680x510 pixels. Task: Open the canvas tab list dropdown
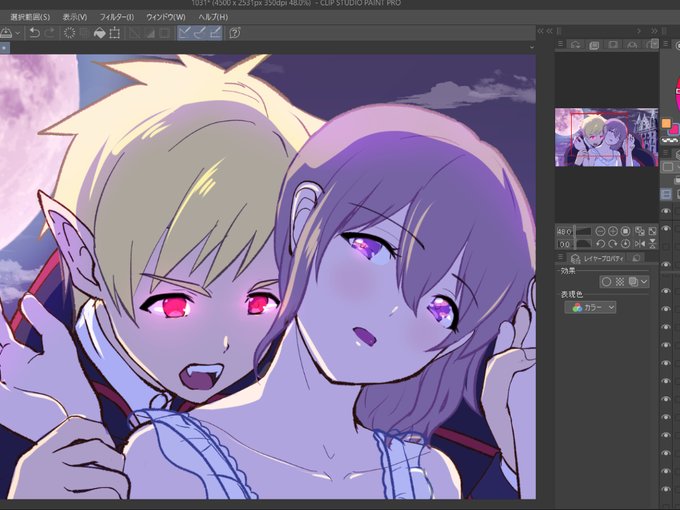click(x=532, y=47)
